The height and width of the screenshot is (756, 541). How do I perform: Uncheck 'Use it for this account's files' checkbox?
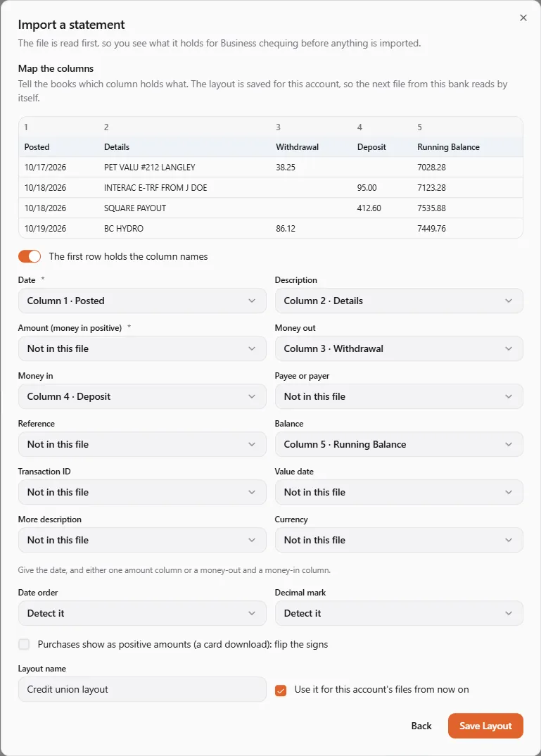tap(281, 691)
